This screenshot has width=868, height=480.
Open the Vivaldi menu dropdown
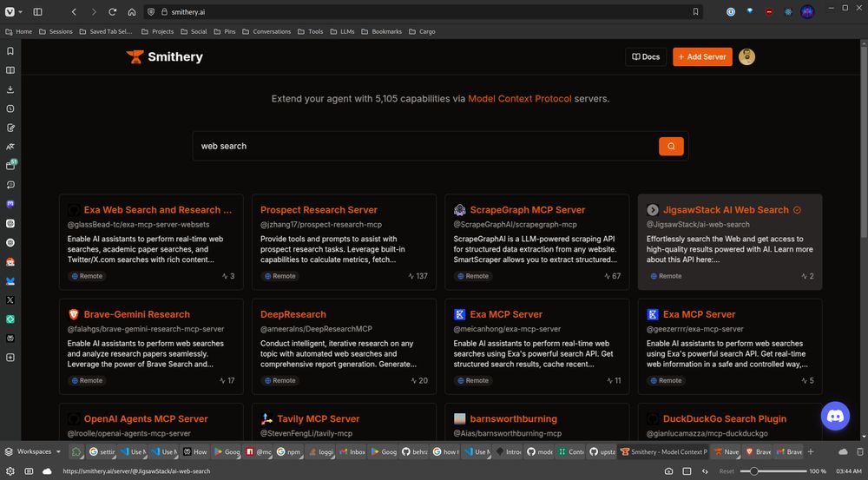click(13, 11)
